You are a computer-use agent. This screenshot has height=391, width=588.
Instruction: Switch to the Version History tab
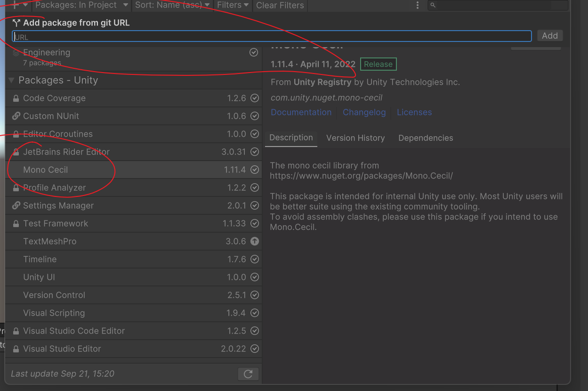(x=355, y=138)
